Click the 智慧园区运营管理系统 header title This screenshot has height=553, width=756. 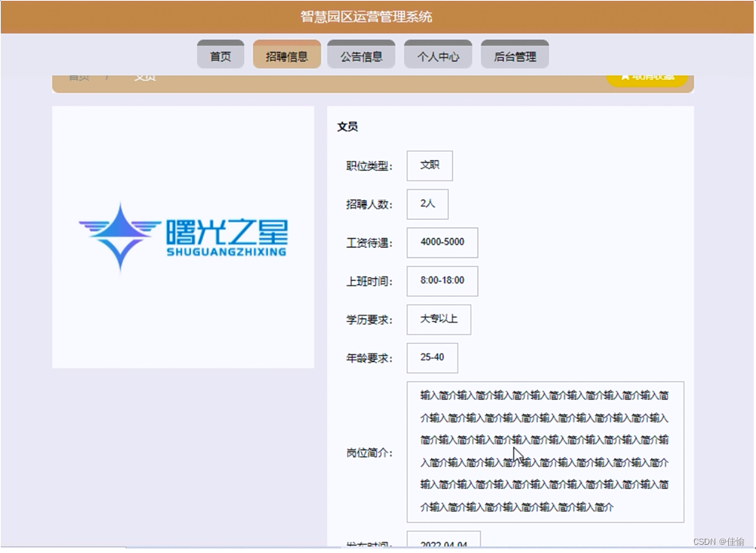(366, 17)
